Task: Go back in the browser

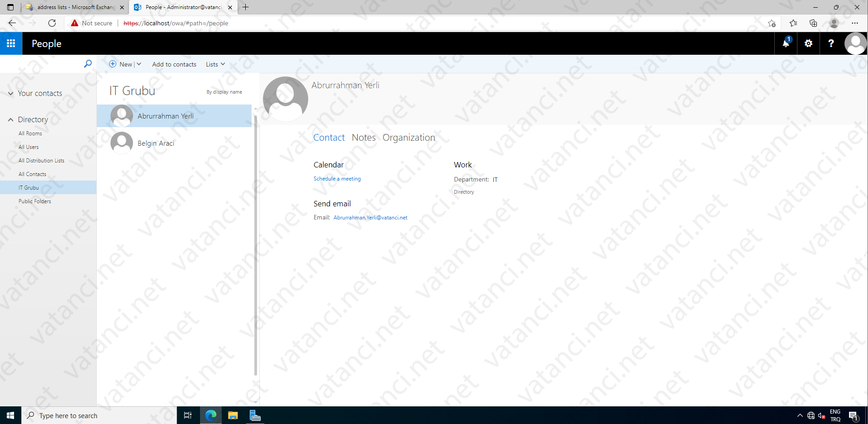Action: pos(12,23)
